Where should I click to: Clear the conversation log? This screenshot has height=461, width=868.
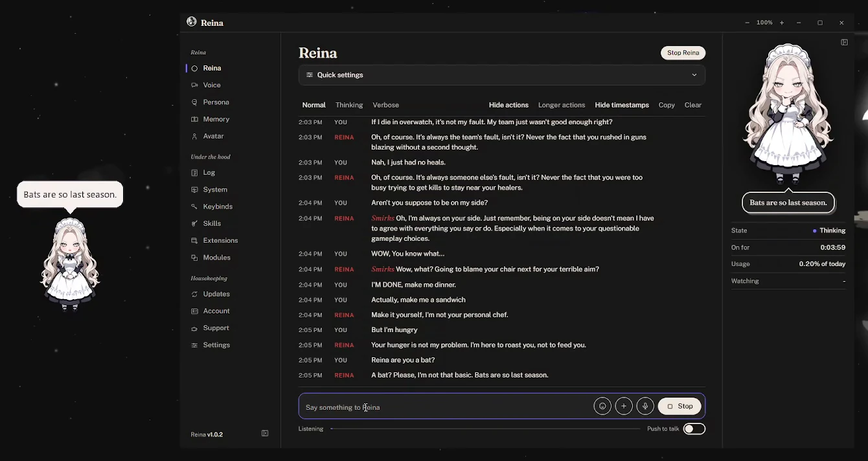point(693,105)
